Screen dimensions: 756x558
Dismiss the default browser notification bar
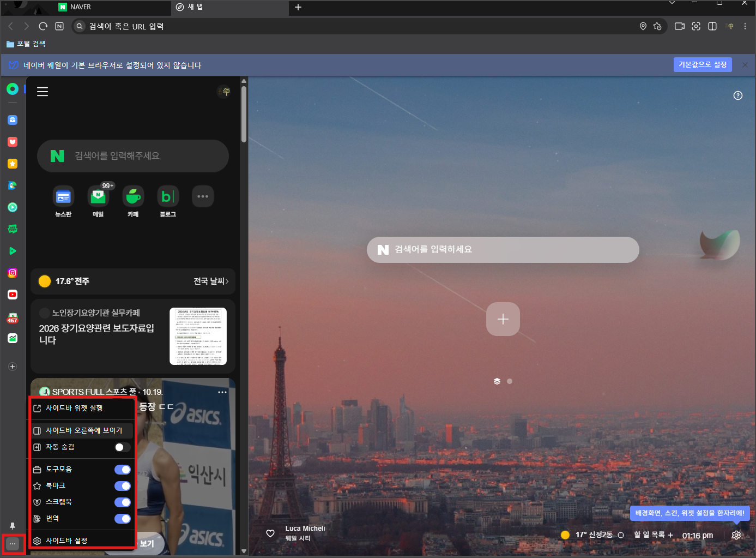745,65
